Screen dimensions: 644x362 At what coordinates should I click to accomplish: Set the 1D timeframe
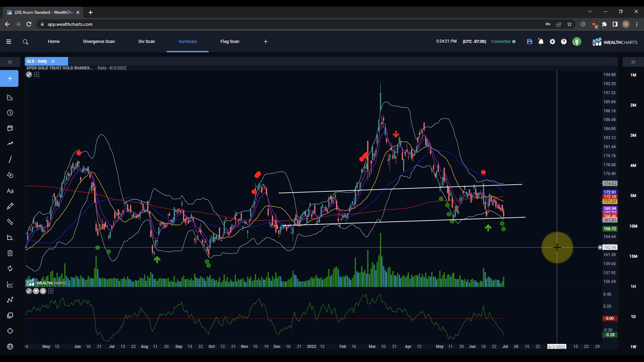tap(633, 317)
